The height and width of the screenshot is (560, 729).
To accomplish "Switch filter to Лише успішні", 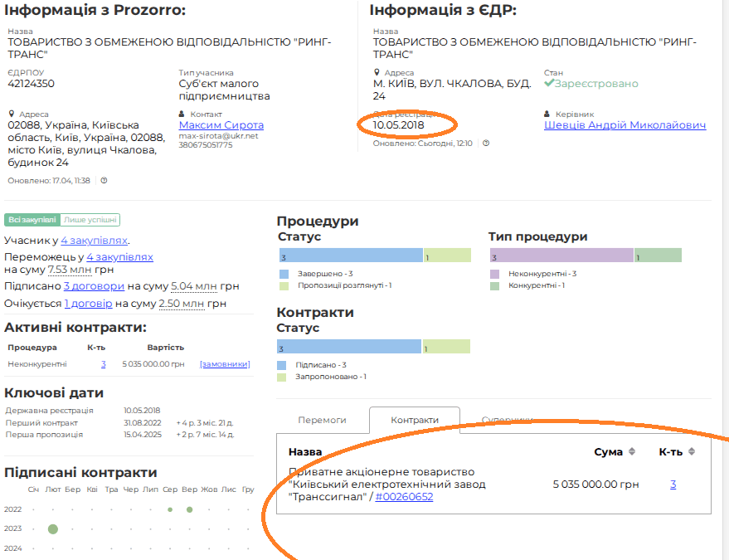I will 90,220.
